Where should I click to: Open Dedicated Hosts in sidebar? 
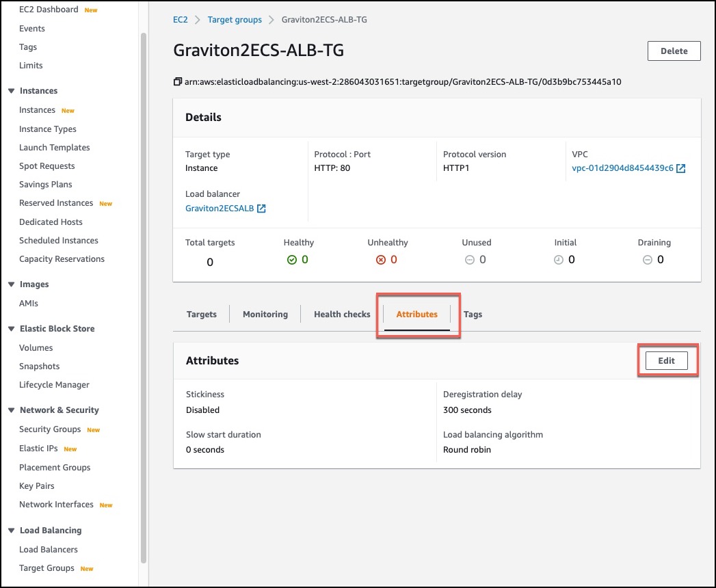tap(51, 222)
